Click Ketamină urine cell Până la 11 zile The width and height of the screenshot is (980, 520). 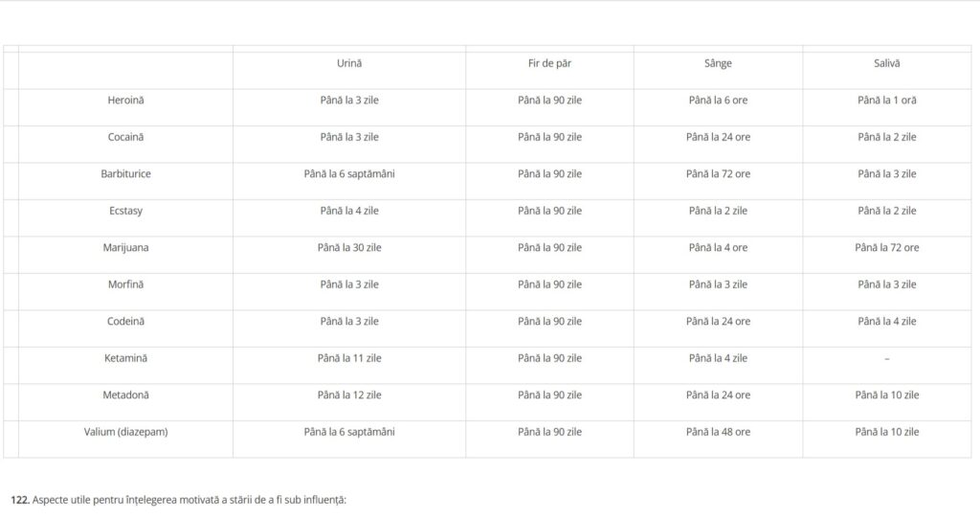[348, 358]
